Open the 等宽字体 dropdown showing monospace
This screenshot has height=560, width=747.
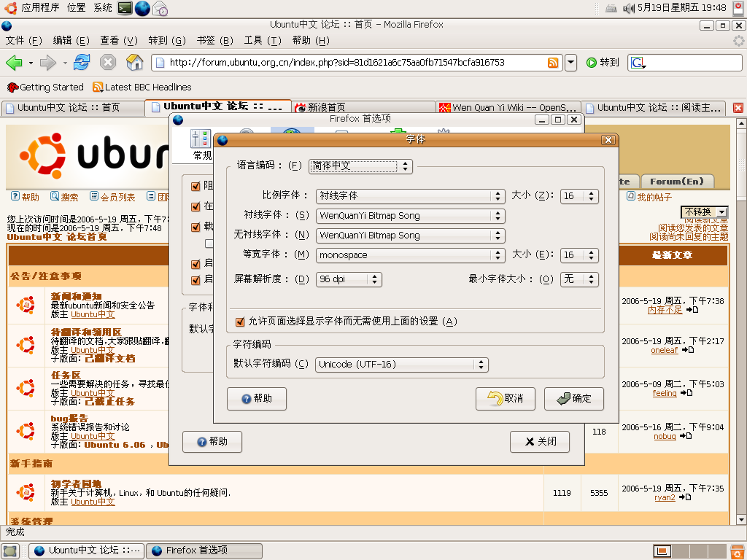pos(410,255)
